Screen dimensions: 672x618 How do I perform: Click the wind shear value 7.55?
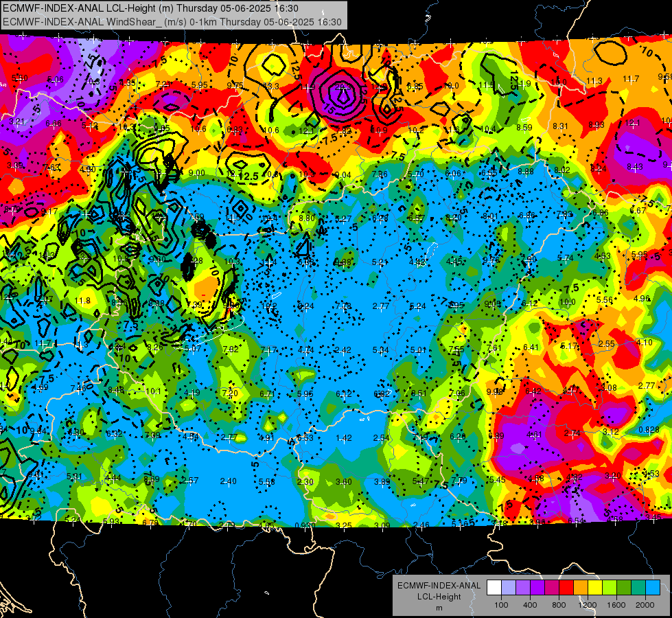pyautogui.click(x=456, y=349)
